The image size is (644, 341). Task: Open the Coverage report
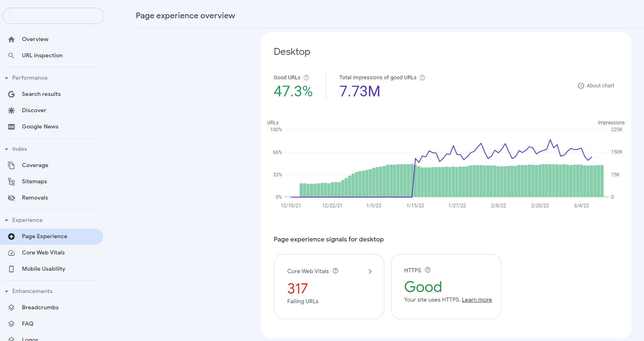click(x=52, y=165)
